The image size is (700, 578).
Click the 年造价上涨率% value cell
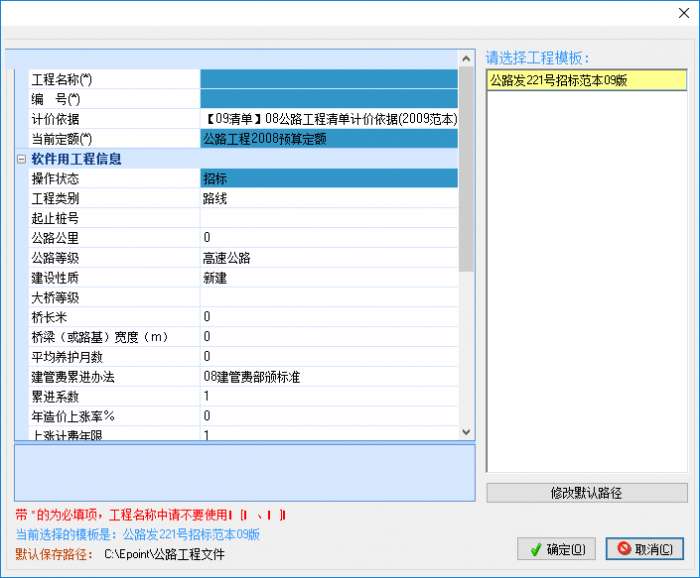(329, 416)
